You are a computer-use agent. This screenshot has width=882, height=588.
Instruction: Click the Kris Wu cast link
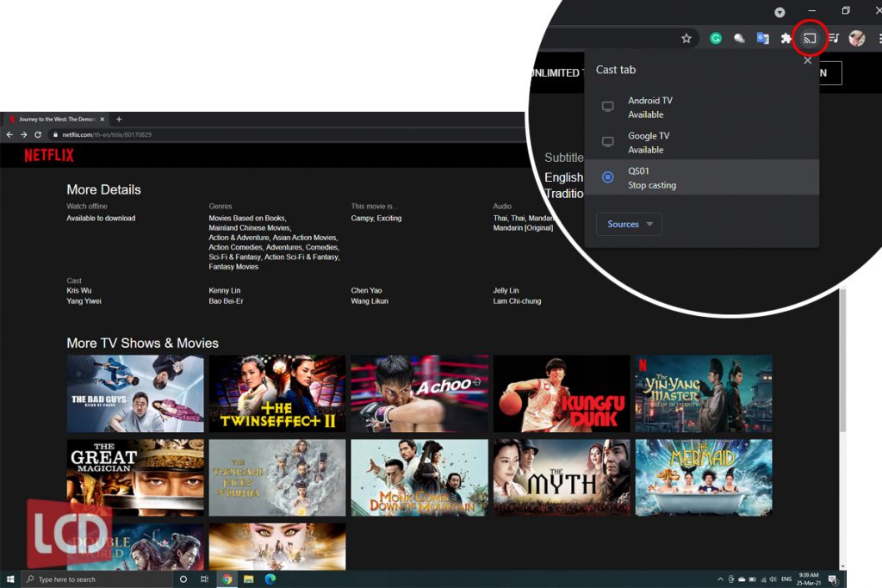(x=78, y=291)
